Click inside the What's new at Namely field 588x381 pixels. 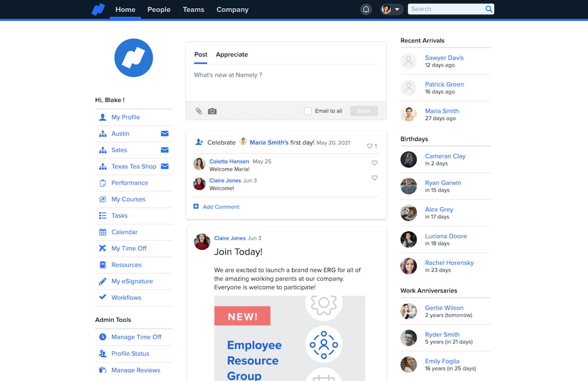click(245, 75)
